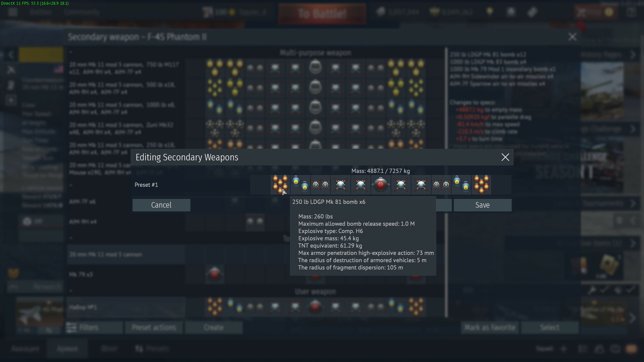Cancel editing secondary weapons

point(161,205)
